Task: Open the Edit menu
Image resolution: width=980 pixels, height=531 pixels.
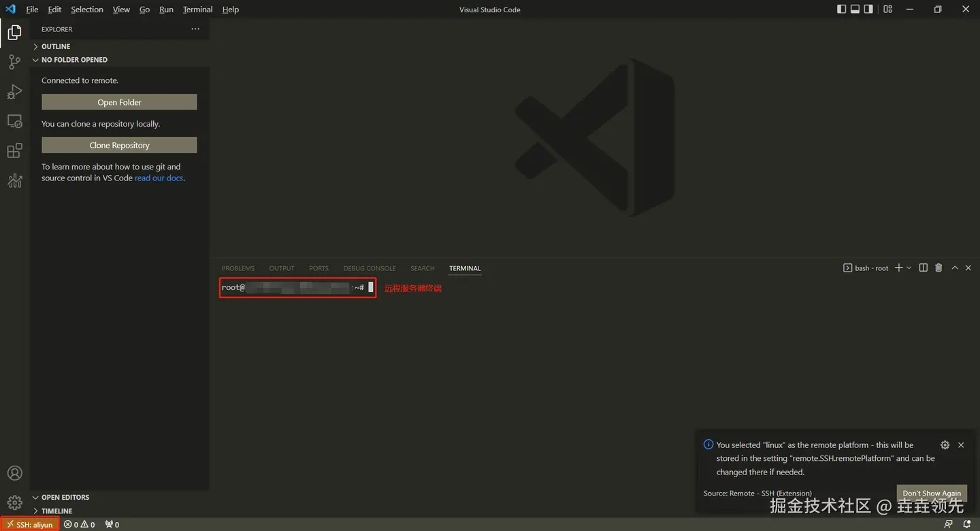Action: click(x=54, y=10)
